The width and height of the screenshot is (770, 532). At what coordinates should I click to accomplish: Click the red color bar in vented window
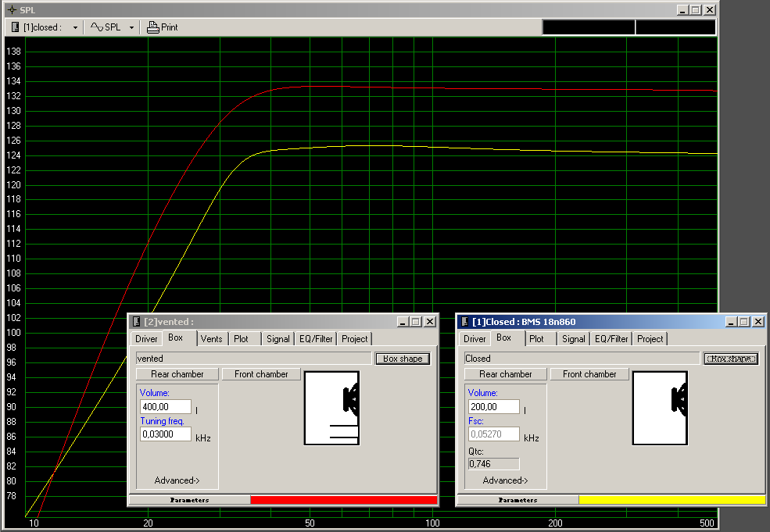344,500
